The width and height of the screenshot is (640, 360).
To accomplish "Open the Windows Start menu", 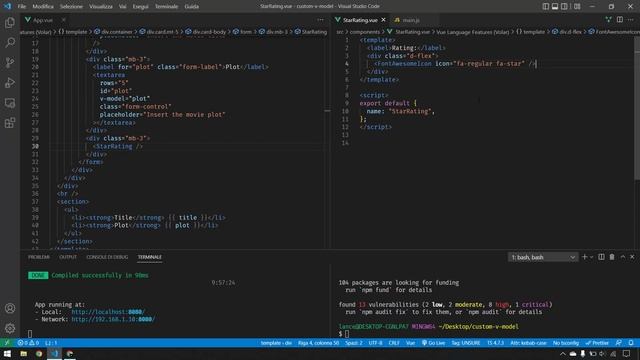I will coord(7,354).
